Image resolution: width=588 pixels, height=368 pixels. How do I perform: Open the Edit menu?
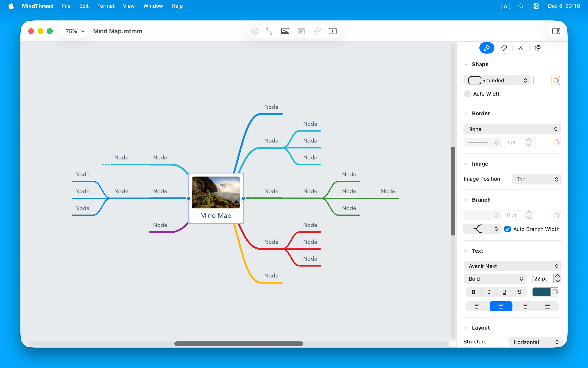coord(84,6)
